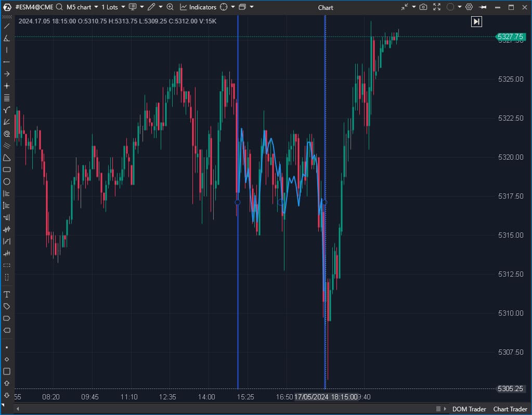Select the trend line drawing tool
The height and width of the screenshot is (415, 532).
(6, 25)
